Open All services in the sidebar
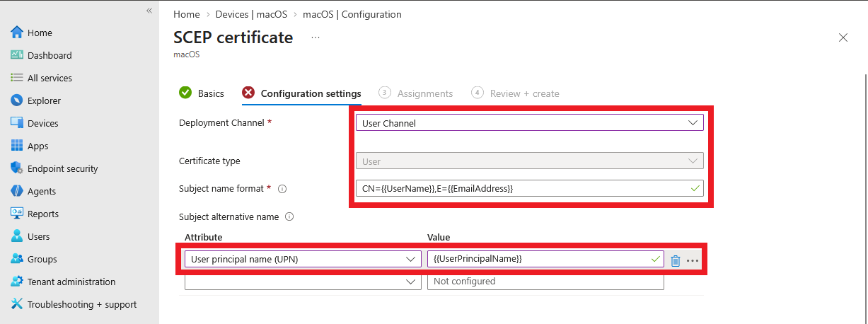The height and width of the screenshot is (324, 868). click(50, 78)
